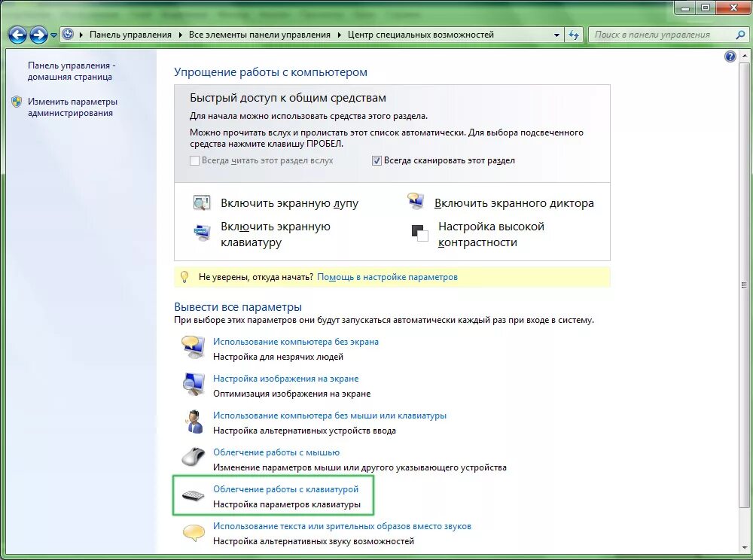This screenshot has height=560, width=753.
Task: Open Использование компьютера без экрана
Action: coord(296,342)
